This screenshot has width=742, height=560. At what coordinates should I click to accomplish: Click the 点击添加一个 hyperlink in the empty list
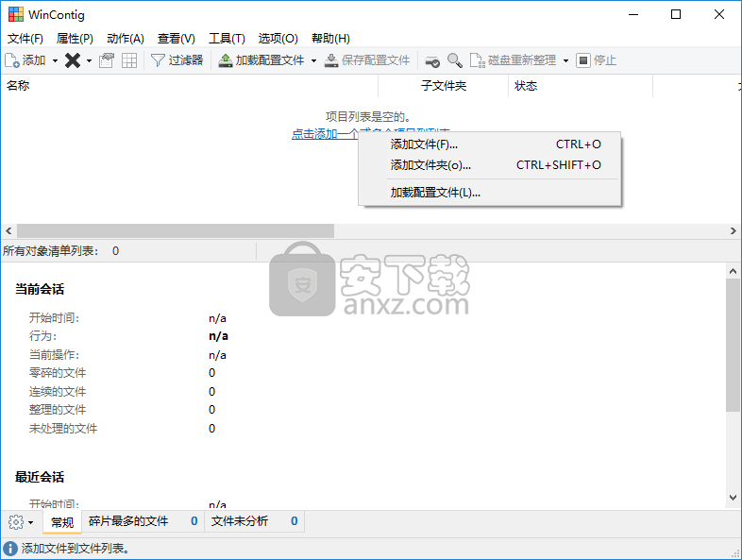pos(325,134)
